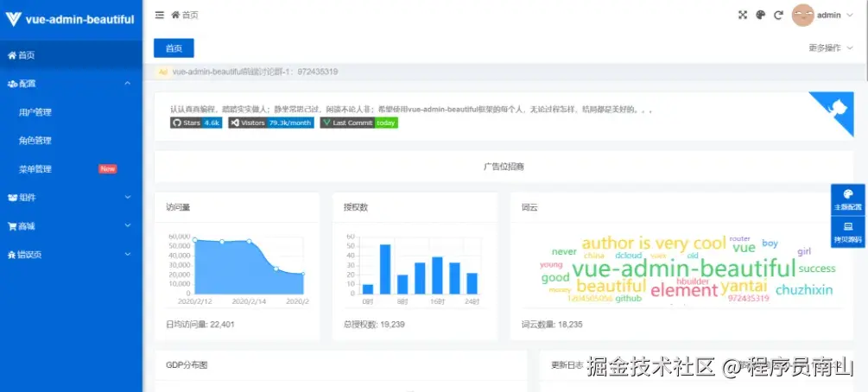Viewport: 868px width, 392px height.
Task: Click 首页 text in the breadcrumb
Action: click(190, 15)
